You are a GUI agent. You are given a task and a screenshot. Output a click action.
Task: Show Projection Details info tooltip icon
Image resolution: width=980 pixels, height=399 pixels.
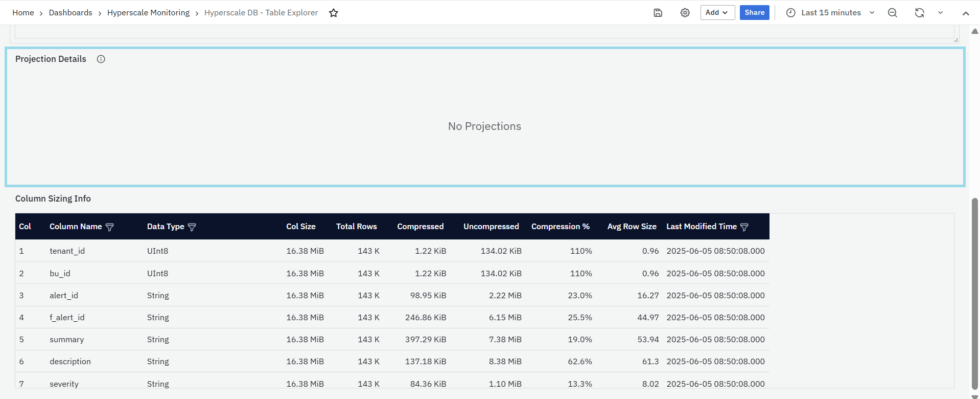click(x=101, y=59)
